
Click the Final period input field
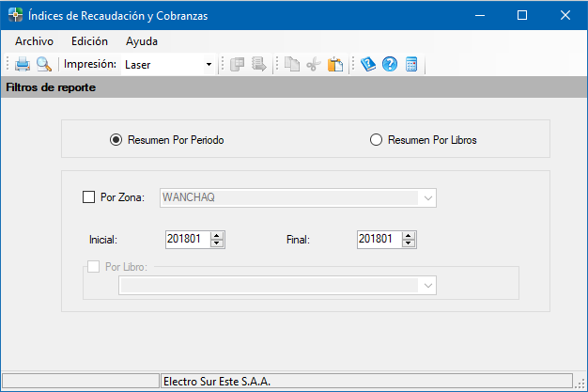coord(379,239)
